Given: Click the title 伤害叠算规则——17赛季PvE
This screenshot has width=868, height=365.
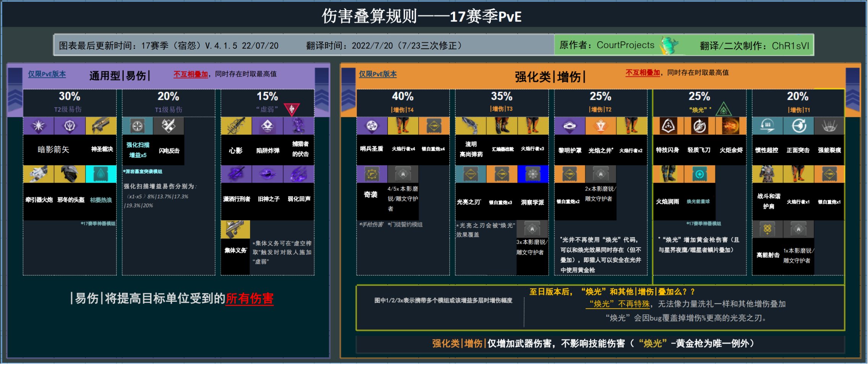Looking at the screenshot, I should [422, 16].
